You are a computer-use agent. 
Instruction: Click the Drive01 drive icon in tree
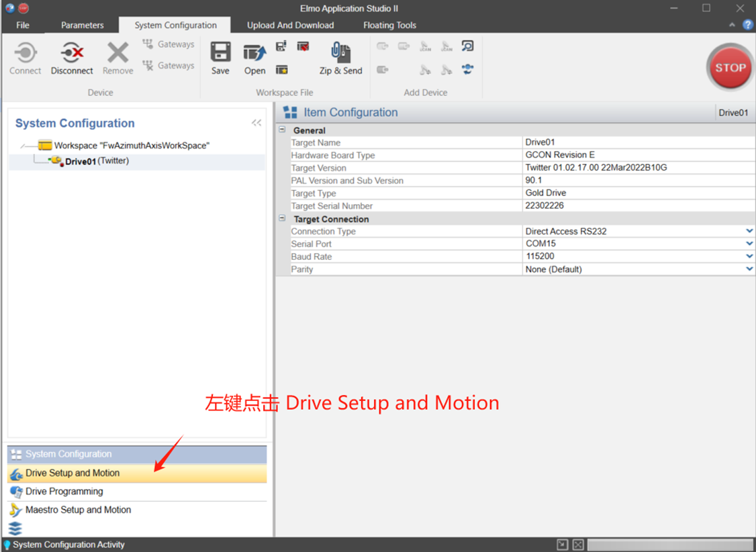click(x=56, y=161)
